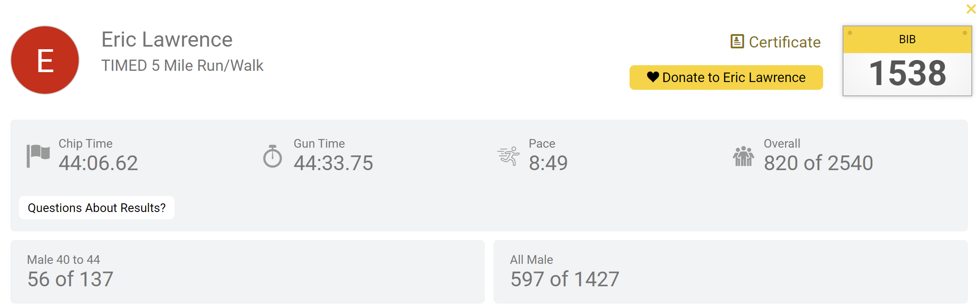
Task: Click the certificate icon
Action: tap(737, 42)
